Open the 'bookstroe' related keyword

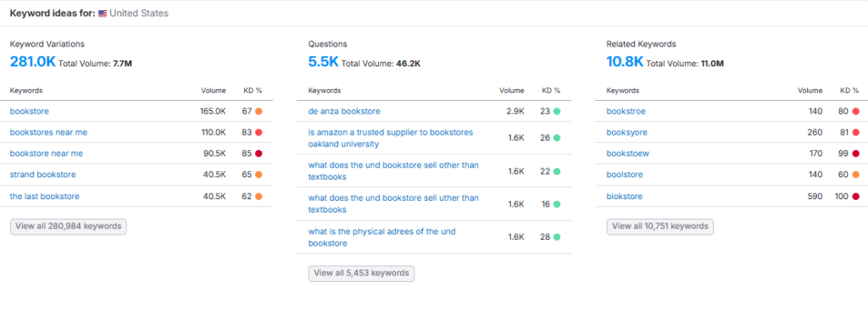(626, 111)
